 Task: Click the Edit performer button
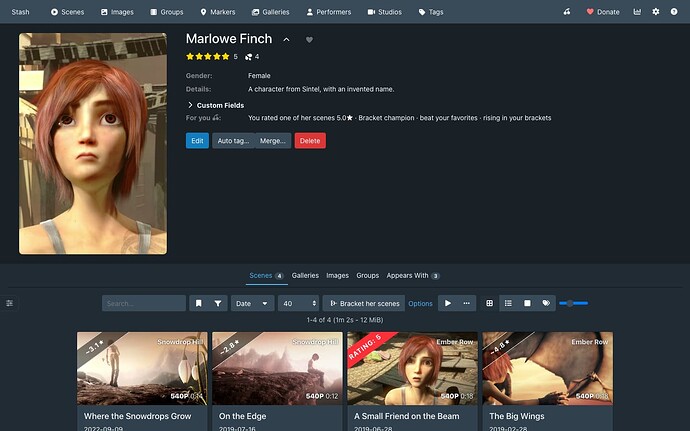197,141
